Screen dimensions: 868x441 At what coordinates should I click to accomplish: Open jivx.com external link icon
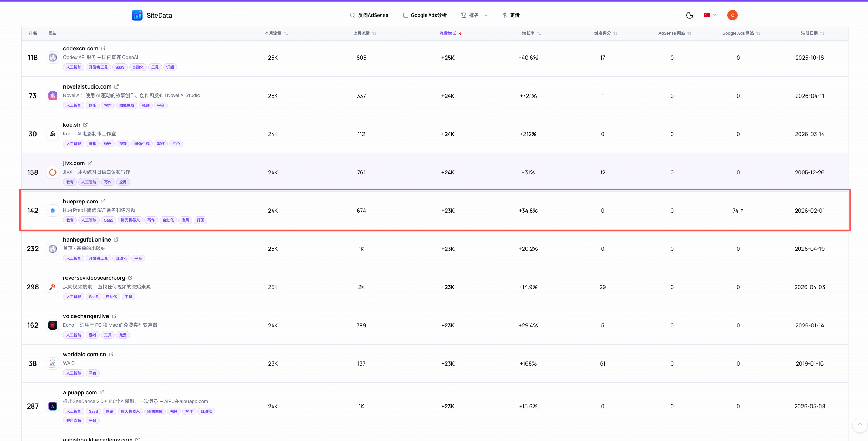coord(90,163)
